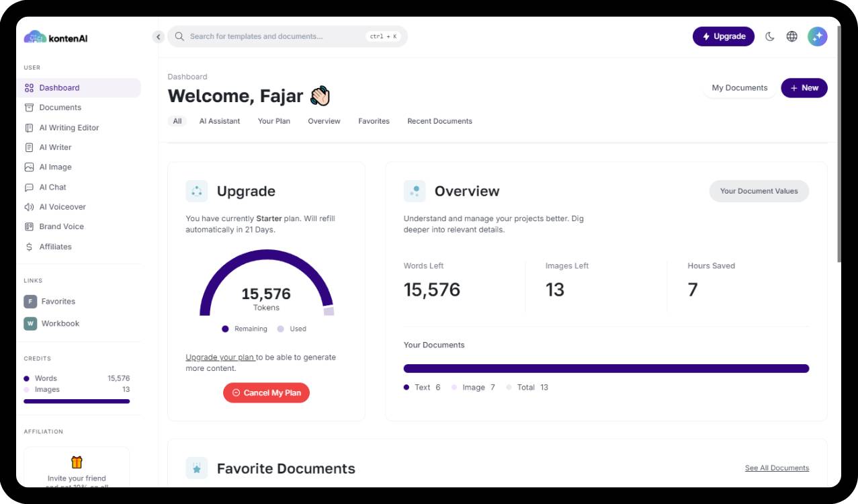Viewport: 858px width, 504px height.
Task: Click the credits progress bar in sidebar
Action: (x=77, y=401)
